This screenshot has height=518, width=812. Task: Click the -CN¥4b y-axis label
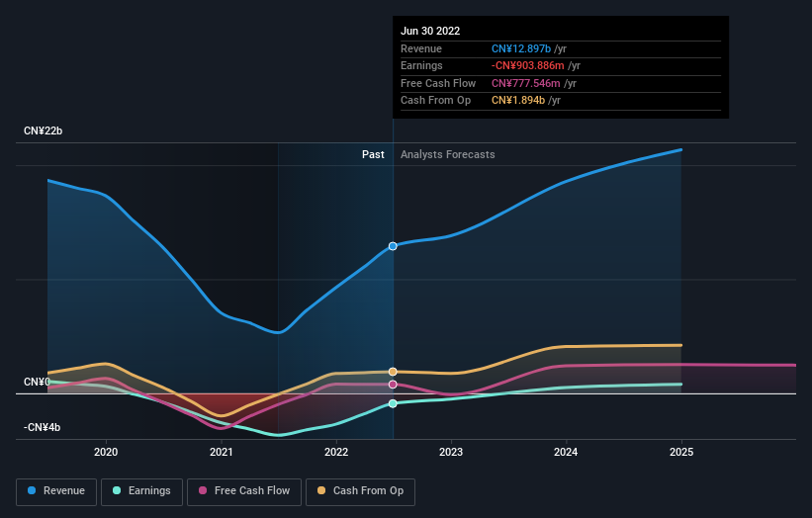pos(42,427)
